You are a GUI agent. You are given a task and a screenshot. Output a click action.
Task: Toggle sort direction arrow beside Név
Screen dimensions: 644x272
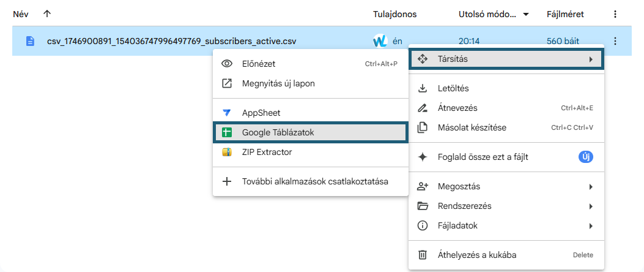click(47, 14)
